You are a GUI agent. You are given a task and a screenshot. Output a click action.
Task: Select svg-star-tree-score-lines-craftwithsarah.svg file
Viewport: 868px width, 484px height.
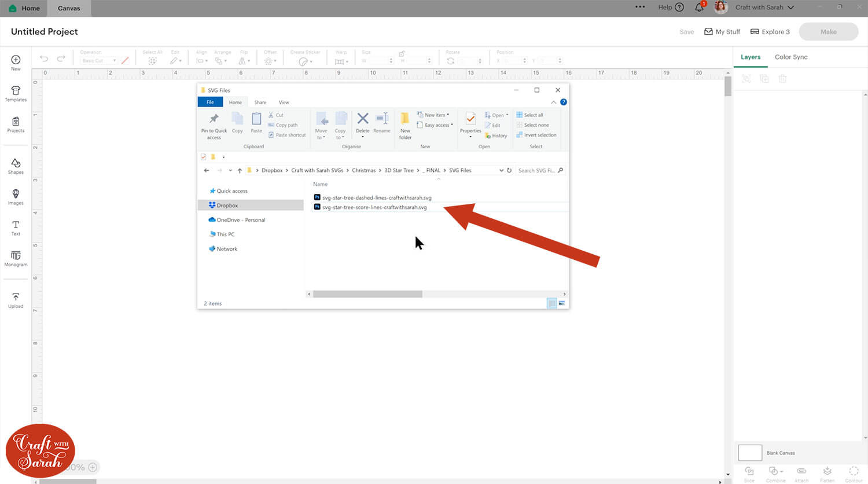tap(374, 207)
